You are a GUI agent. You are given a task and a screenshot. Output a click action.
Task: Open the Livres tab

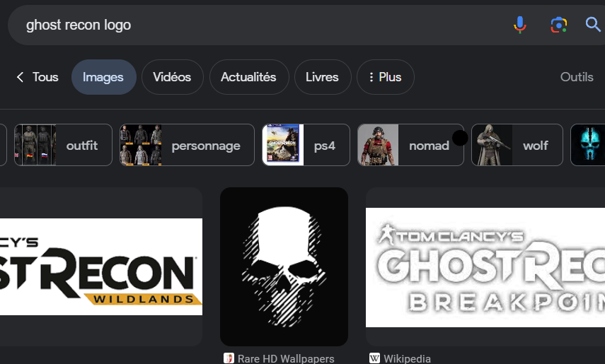coord(323,77)
